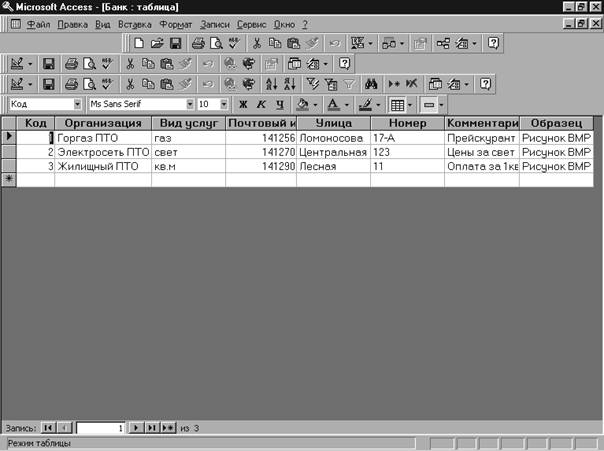604x451 pixels.
Task: Click the Relationships diagram icon
Action: (443, 43)
